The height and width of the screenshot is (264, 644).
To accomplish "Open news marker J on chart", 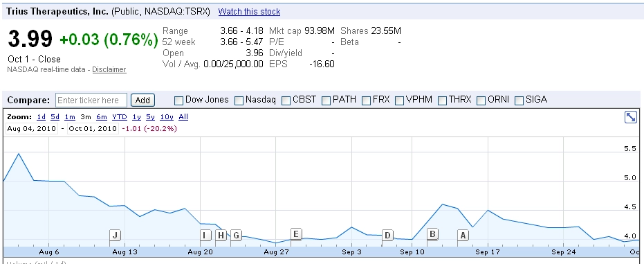I will (116, 236).
